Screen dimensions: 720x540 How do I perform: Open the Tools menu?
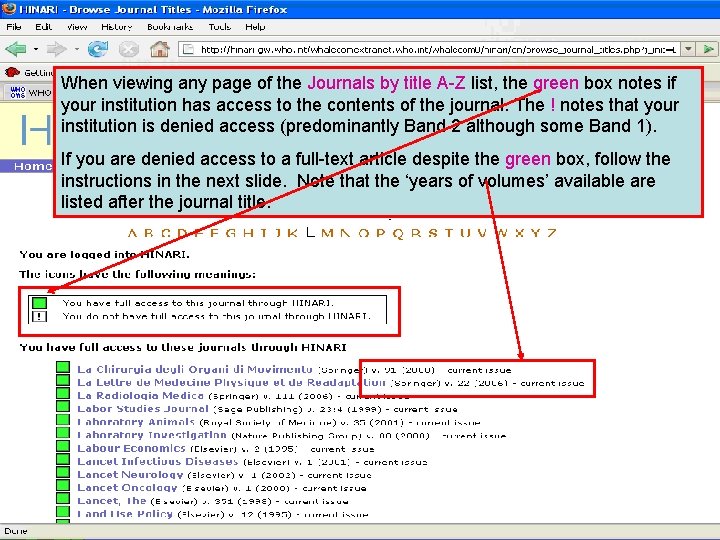pos(219,27)
